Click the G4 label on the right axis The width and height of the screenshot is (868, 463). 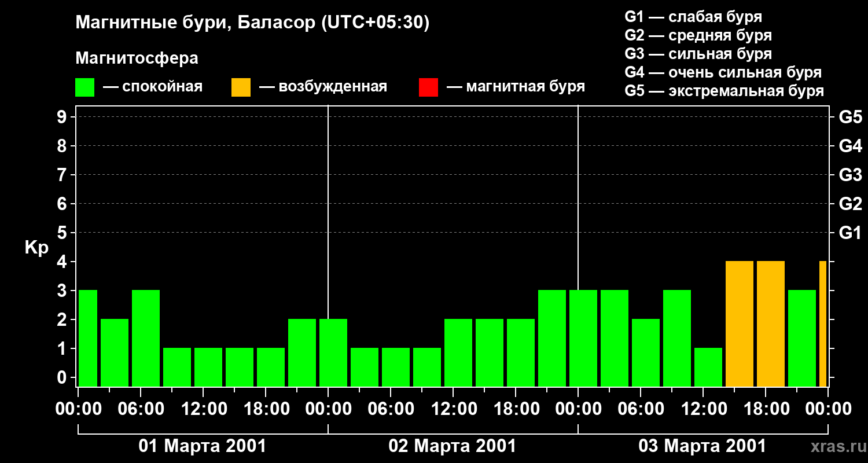coord(850,146)
